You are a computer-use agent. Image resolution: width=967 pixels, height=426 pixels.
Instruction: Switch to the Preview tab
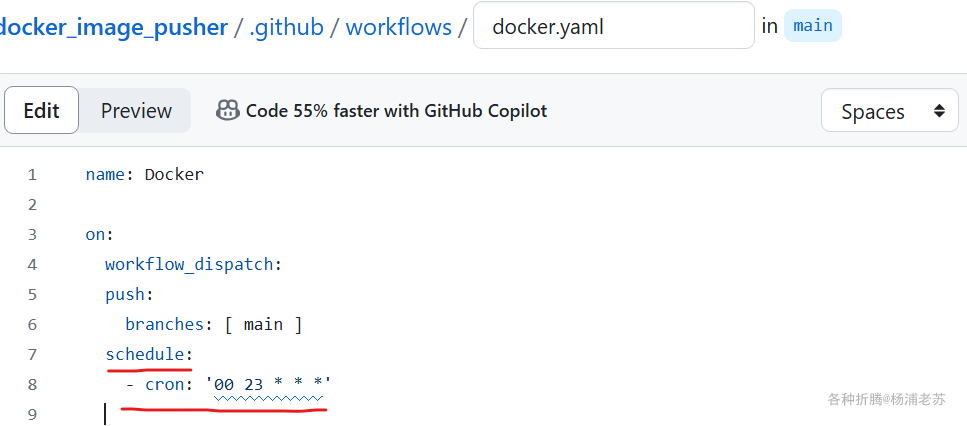tap(136, 111)
